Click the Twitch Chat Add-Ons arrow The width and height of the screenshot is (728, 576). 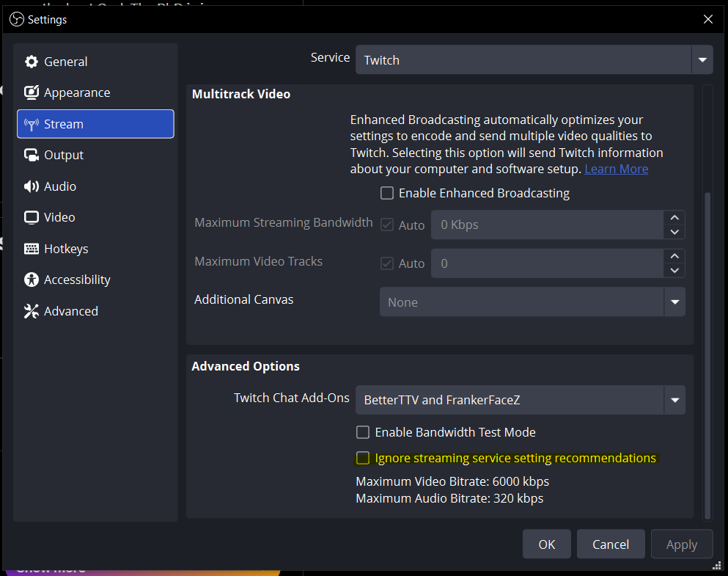click(675, 399)
